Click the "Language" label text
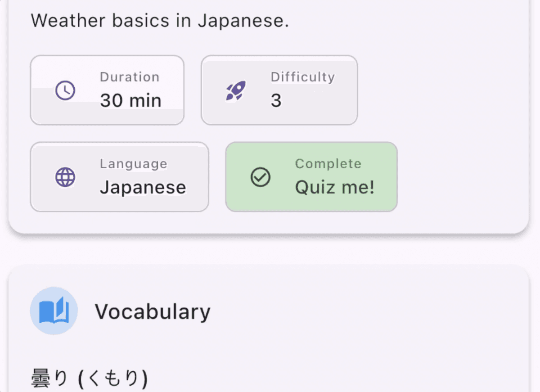Viewport: 540px width, 392px height. pyautogui.click(x=133, y=163)
